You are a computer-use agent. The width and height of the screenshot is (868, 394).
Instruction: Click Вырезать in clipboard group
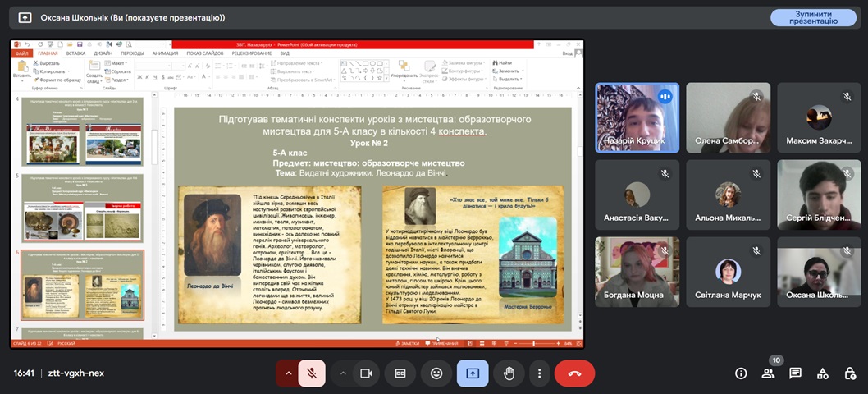(47, 63)
